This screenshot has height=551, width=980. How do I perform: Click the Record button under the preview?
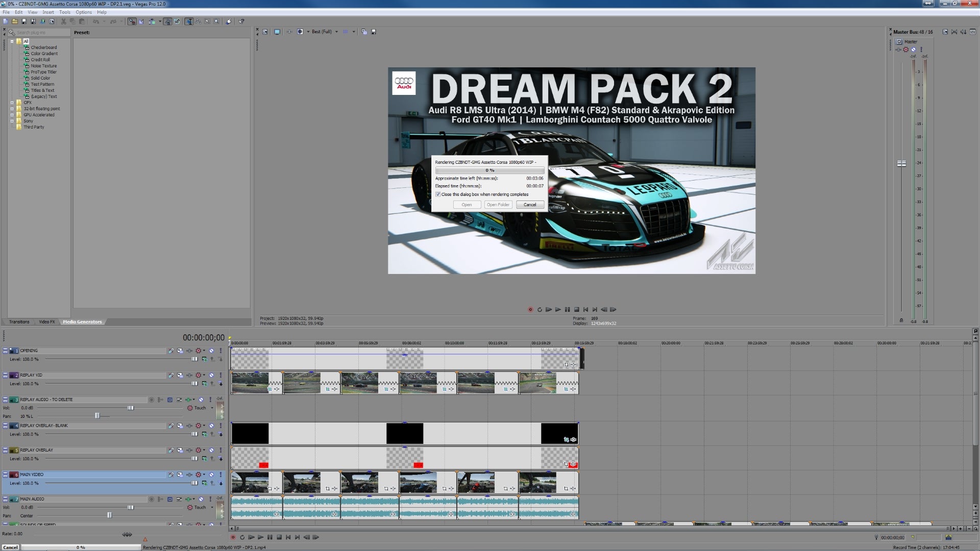coord(530,310)
